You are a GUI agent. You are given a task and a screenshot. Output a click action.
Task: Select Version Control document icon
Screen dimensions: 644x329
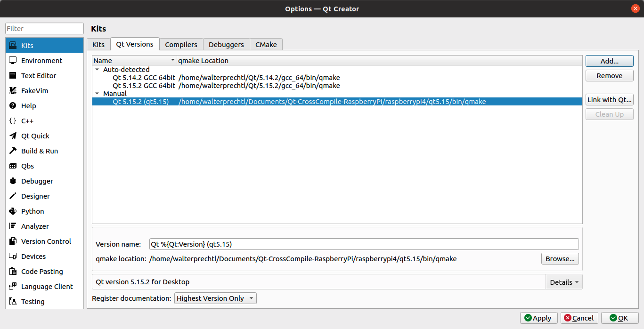[13, 241]
